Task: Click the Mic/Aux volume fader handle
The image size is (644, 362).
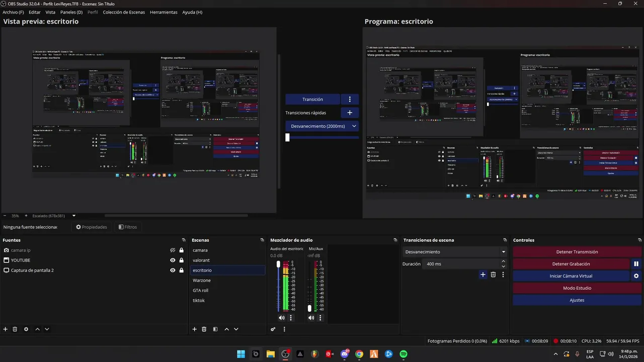Action: coord(309,308)
